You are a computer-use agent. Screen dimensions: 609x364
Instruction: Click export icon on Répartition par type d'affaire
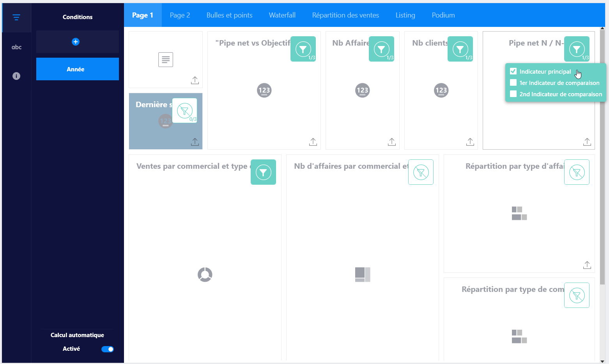pos(587,265)
